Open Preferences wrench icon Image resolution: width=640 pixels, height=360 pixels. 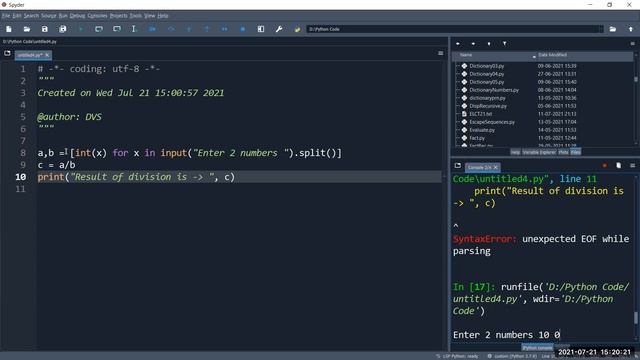click(279, 29)
